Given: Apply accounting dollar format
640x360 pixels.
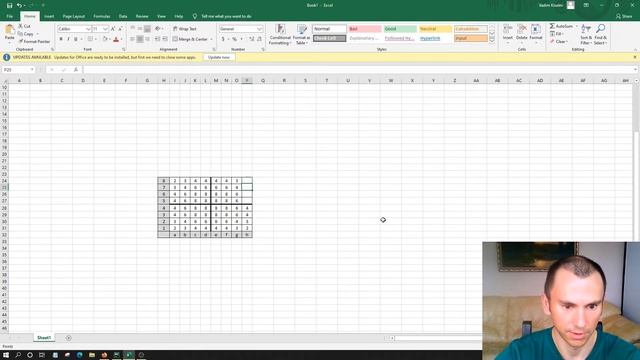Looking at the screenshot, I should 223,39.
